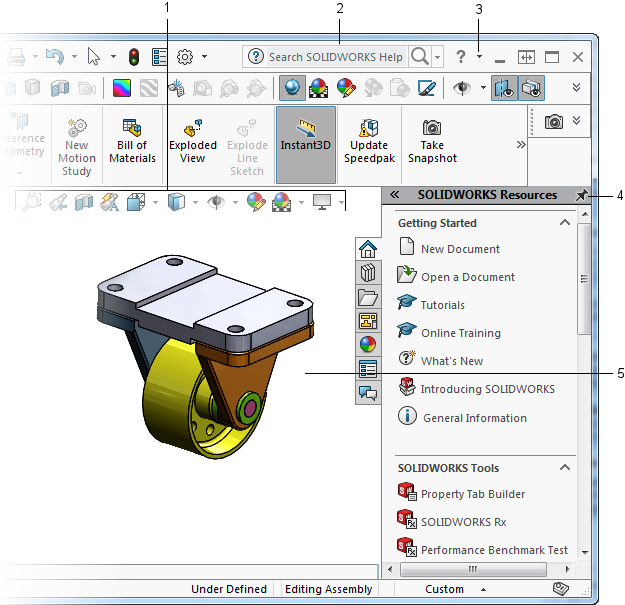Viewport: 625px width, 605px height.
Task: Open the Design Library tab
Action: (x=368, y=272)
